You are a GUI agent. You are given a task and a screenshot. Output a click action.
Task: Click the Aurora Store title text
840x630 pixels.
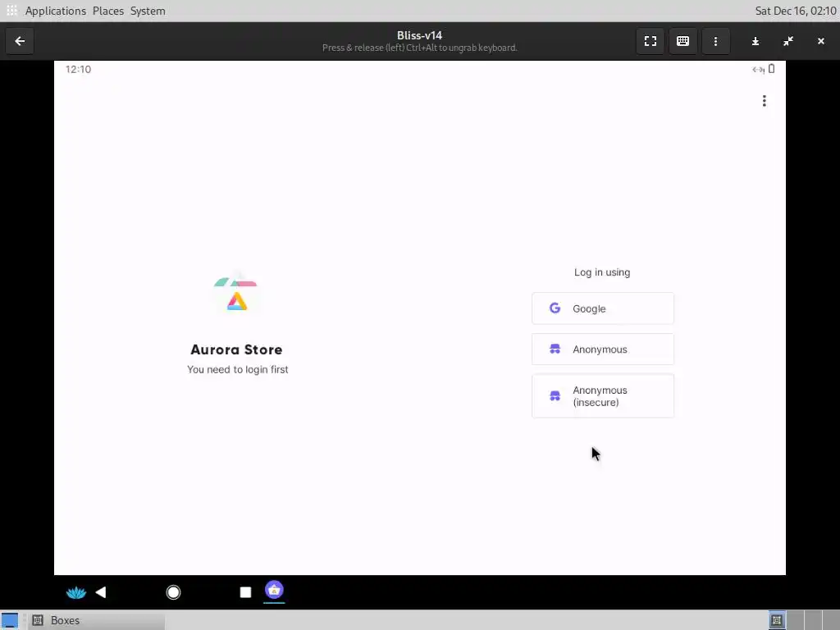pos(236,349)
